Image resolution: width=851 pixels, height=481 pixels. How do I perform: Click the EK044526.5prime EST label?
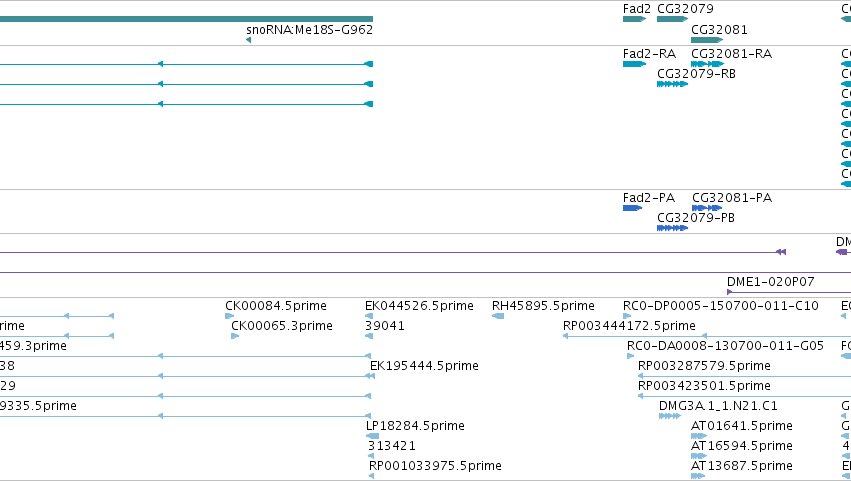[x=419, y=306]
